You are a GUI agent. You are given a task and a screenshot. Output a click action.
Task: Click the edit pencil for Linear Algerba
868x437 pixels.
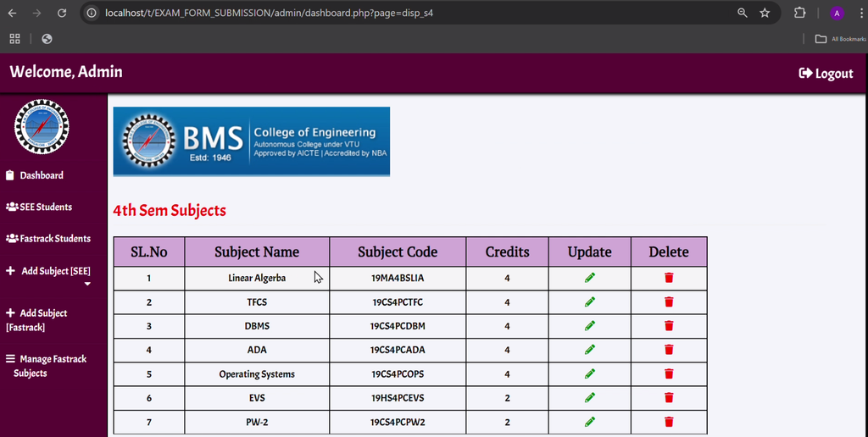[x=590, y=278]
